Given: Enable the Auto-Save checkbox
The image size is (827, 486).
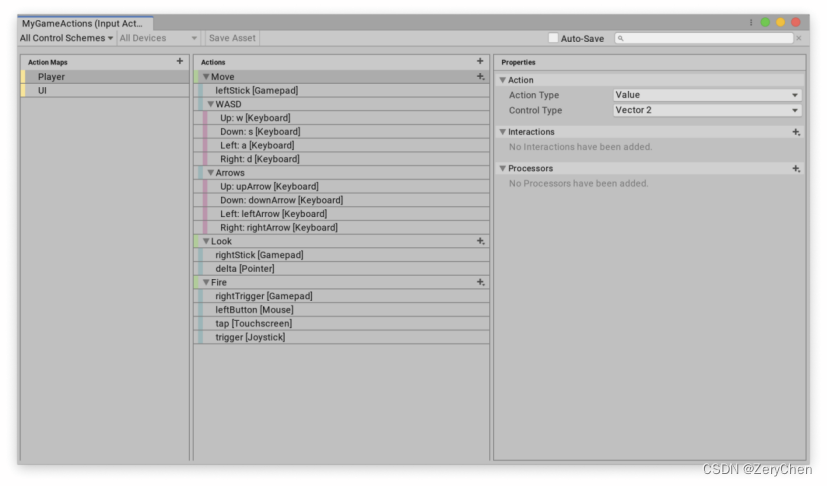Looking at the screenshot, I should [553, 38].
